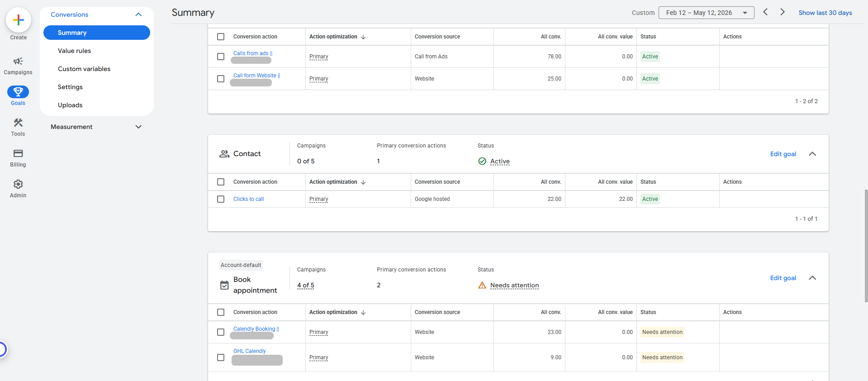Screen dimensions: 868x381
Task: Go to next date range
Action: click(783, 12)
